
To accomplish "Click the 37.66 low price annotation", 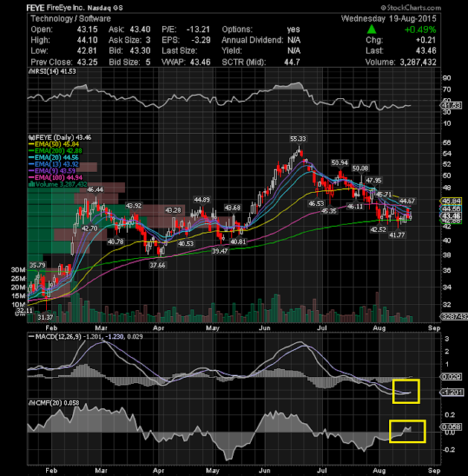I will point(157,265).
